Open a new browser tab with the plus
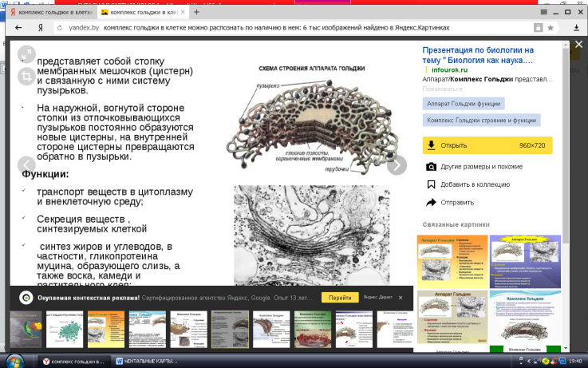This screenshot has width=588, height=368. pos(196,12)
